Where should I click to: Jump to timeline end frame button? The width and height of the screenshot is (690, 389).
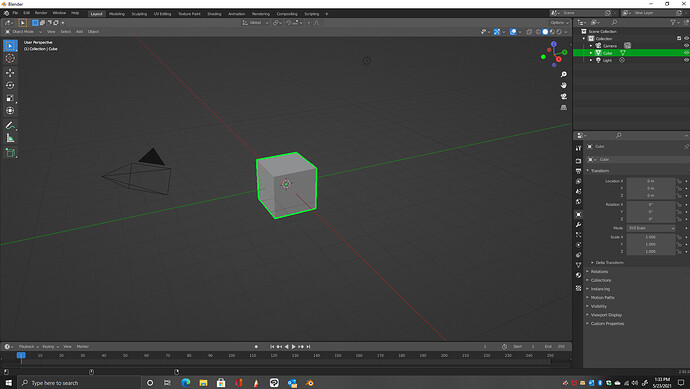pos(308,347)
